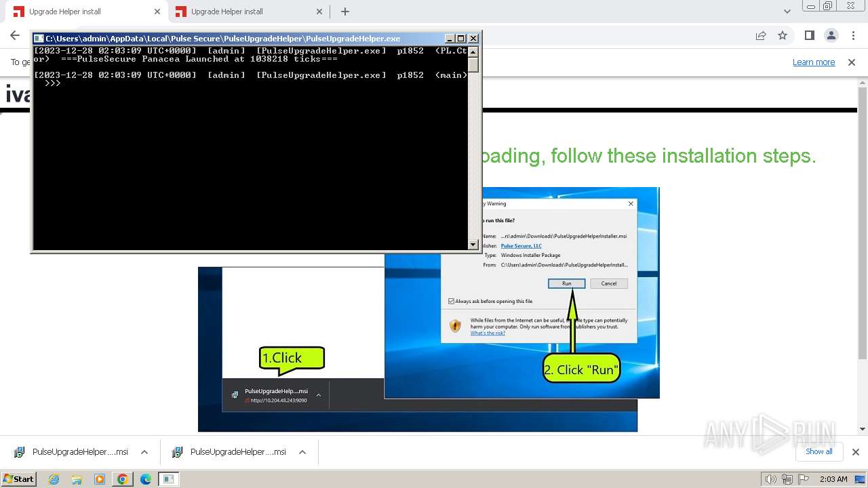Close the downloads bar
The width and height of the screenshot is (868, 488).
856,452
